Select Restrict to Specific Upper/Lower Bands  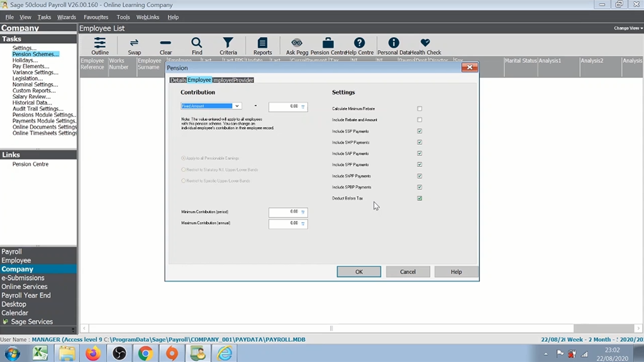click(184, 181)
